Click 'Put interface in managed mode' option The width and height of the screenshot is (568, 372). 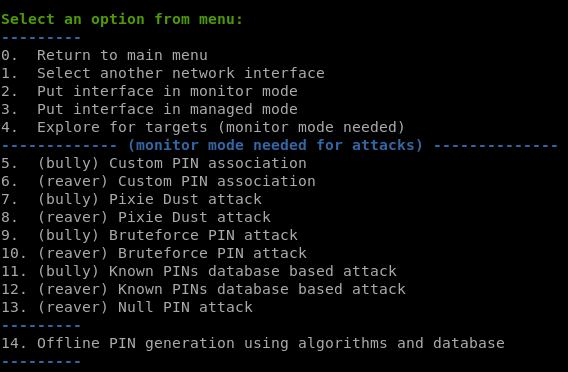coord(149,109)
